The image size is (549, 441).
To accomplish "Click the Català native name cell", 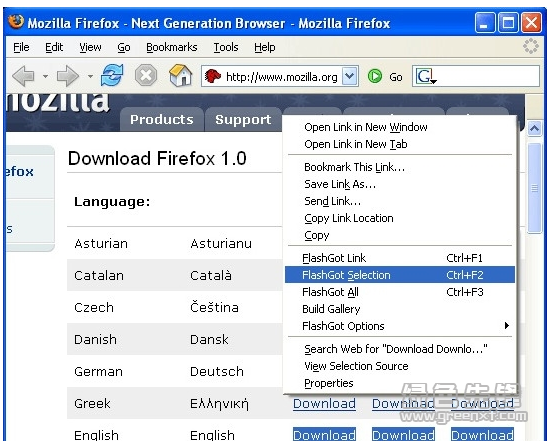I will click(211, 275).
